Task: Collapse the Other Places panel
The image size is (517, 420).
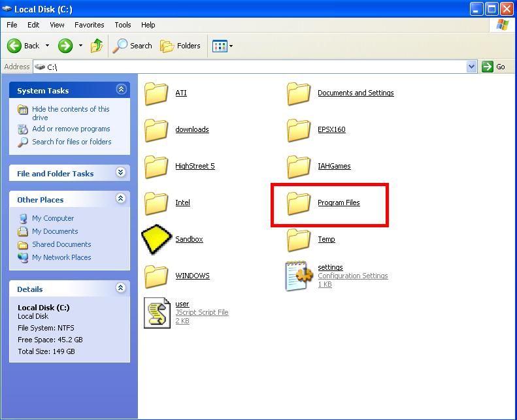Action: [x=121, y=199]
